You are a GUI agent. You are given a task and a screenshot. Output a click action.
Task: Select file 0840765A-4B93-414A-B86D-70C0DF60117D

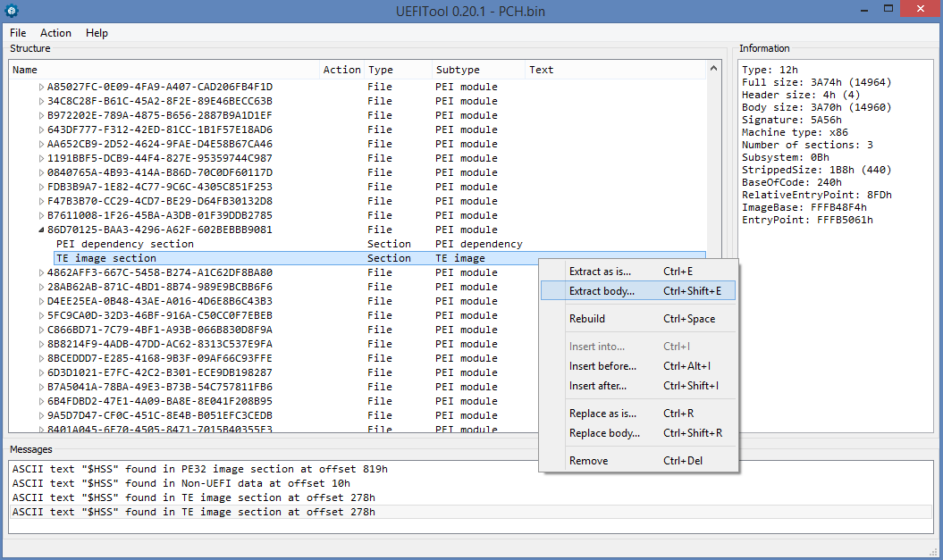pos(159,172)
